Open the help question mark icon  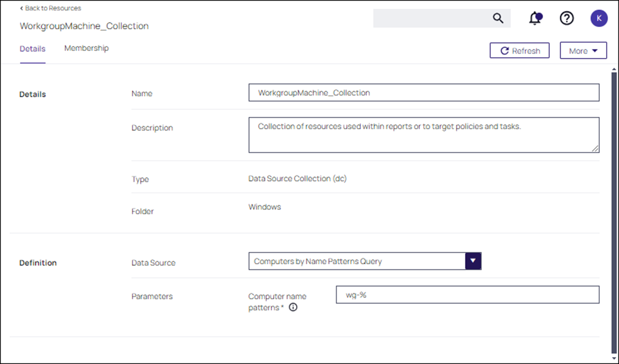[x=566, y=18]
